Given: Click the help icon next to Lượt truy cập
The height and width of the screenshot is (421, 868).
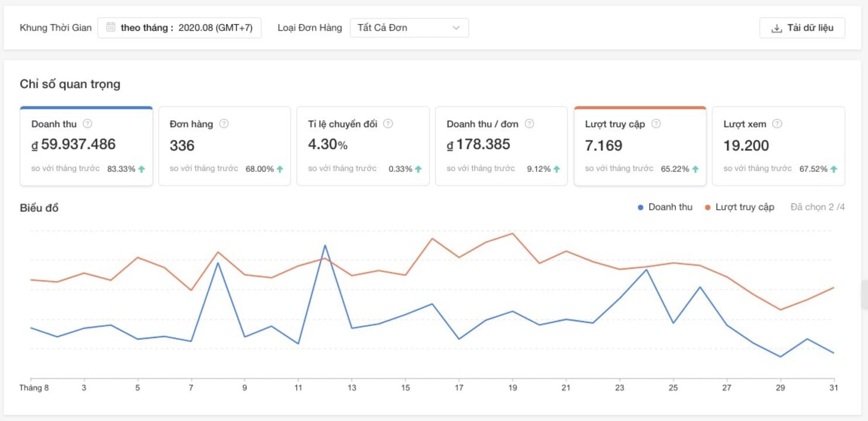Looking at the screenshot, I should 656,124.
